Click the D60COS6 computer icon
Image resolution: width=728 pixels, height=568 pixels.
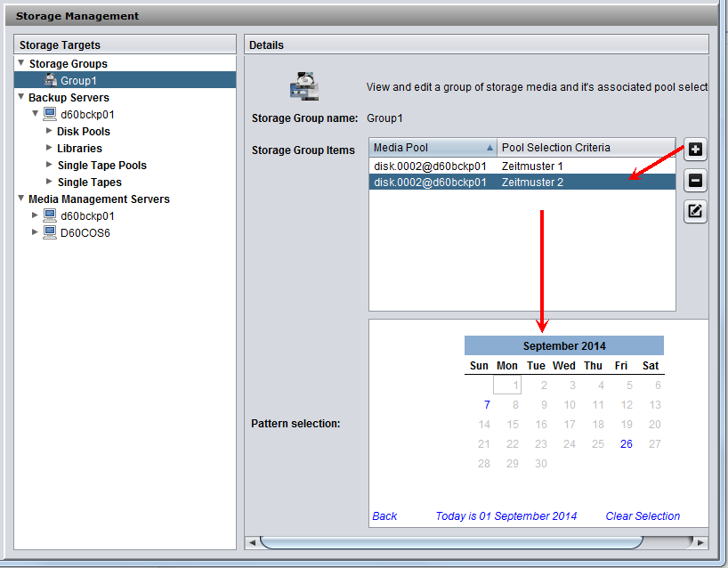pyautogui.click(x=50, y=232)
